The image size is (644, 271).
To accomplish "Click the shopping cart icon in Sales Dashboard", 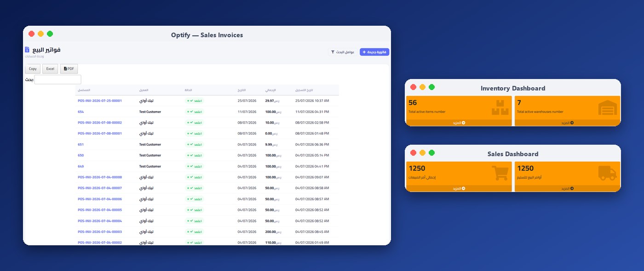I will 500,173.
